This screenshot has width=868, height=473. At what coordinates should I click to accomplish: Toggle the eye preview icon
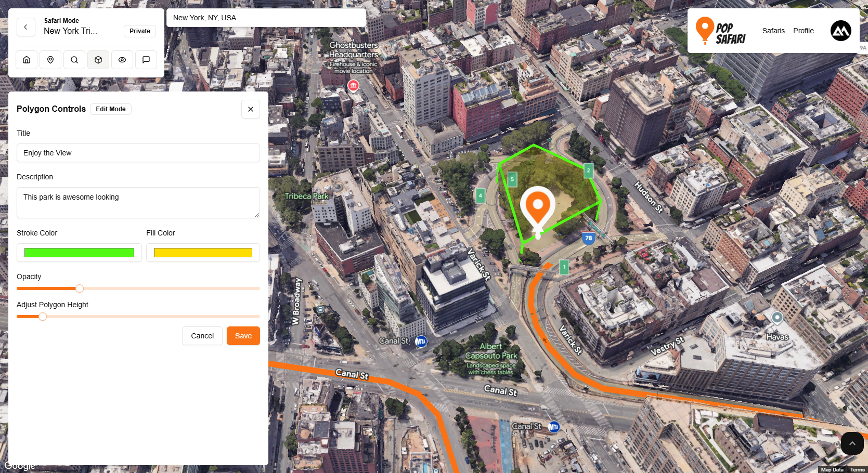coord(122,60)
